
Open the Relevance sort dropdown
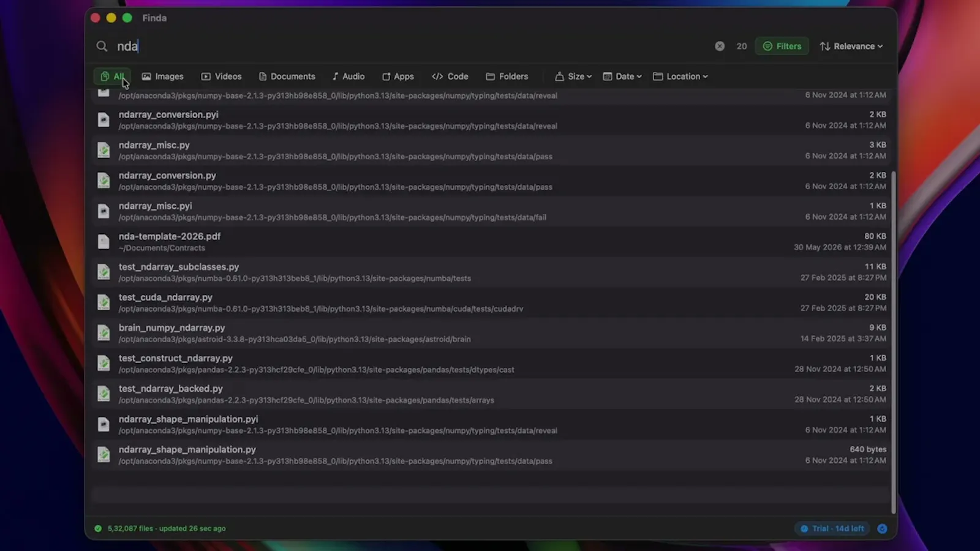tap(851, 46)
